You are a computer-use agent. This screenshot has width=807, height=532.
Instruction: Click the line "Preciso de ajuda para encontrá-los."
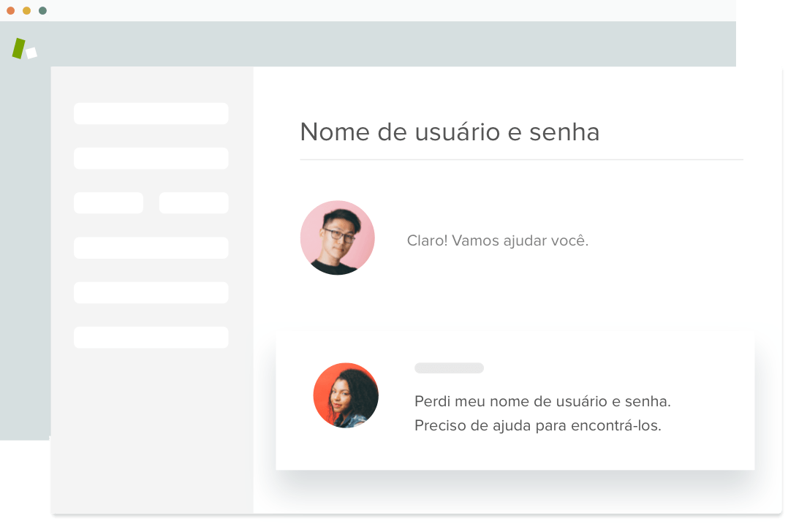538,425
